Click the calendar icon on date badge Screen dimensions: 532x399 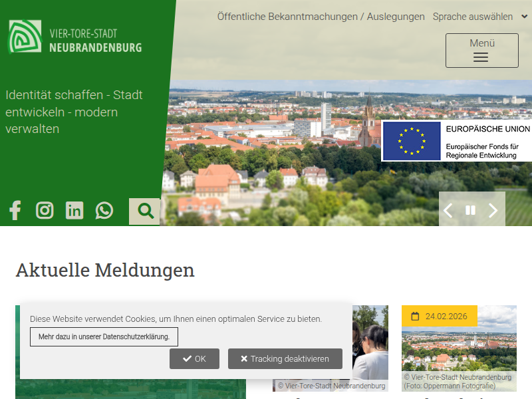pyautogui.click(x=415, y=317)
